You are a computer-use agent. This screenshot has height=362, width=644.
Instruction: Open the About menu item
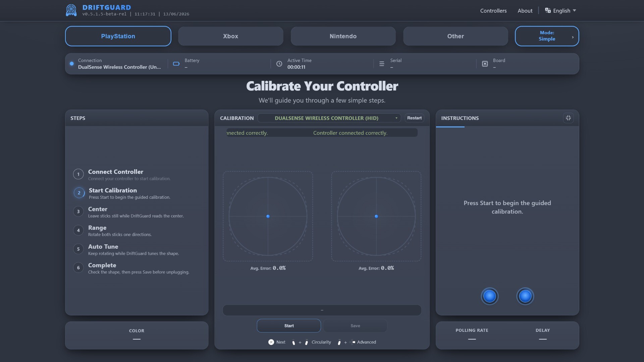(525, 11)
